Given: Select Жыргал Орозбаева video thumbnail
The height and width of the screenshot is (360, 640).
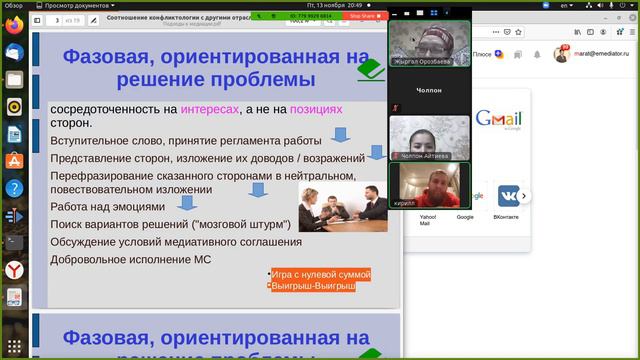Looking at the screenshot, I should click(x=429, y=44).
